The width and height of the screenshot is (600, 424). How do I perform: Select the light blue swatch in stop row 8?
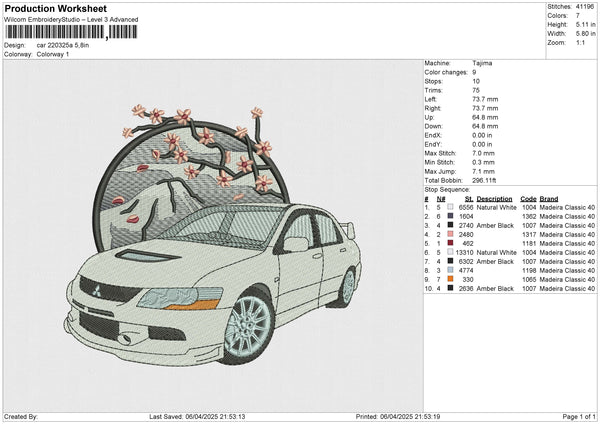450,270
